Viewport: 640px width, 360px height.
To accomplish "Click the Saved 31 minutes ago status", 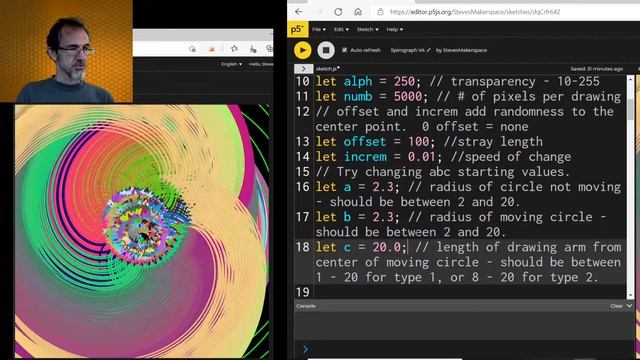I will (x=596, y=69).
